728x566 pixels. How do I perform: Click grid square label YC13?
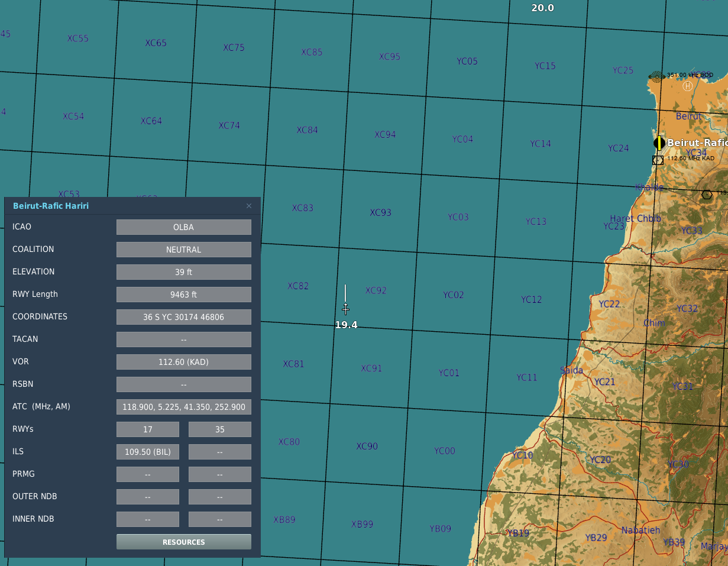[536, 221]
